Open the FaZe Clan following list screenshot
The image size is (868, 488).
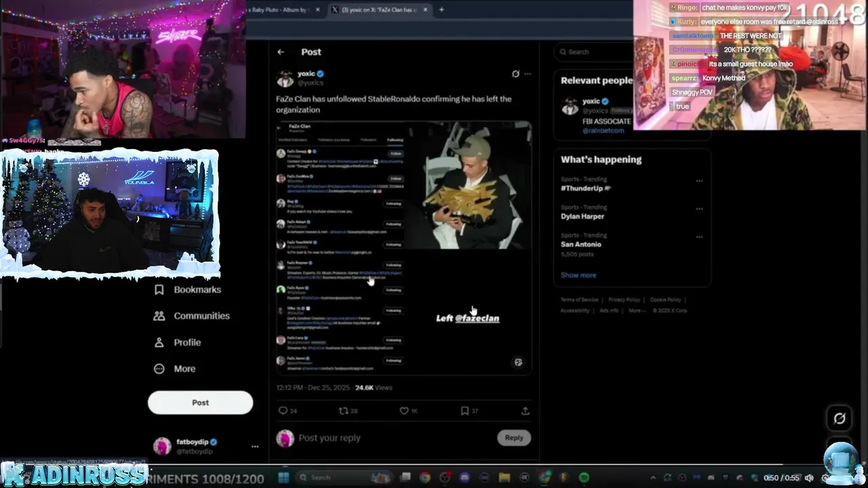tap(340, 247)
